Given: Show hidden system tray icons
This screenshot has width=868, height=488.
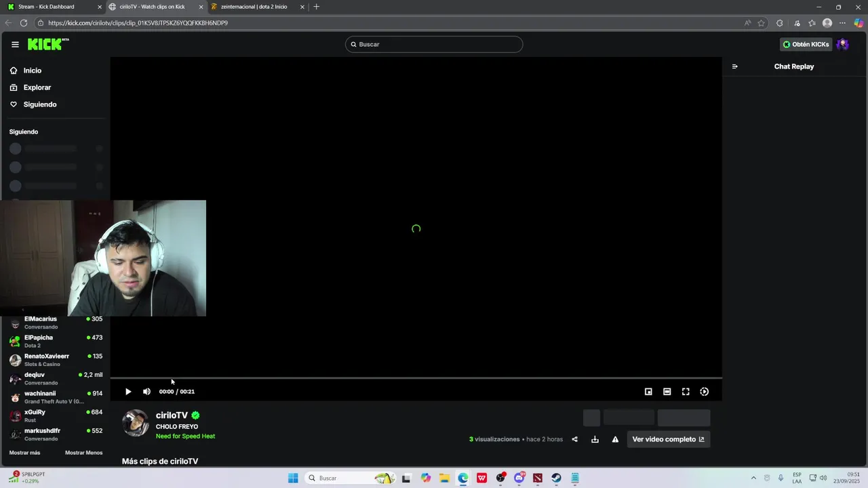Looking at the screenshot, I should pos(753,478).
